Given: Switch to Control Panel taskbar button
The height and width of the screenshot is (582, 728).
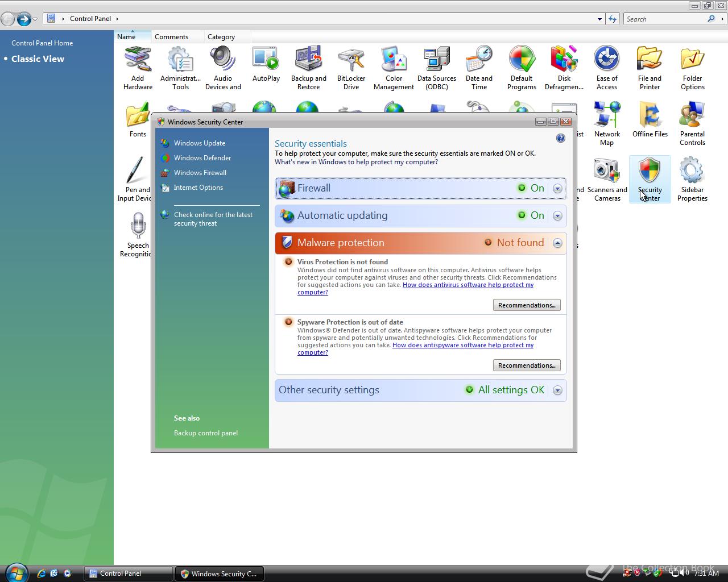Looking at the screenshot, I should [x=129, y=573].
